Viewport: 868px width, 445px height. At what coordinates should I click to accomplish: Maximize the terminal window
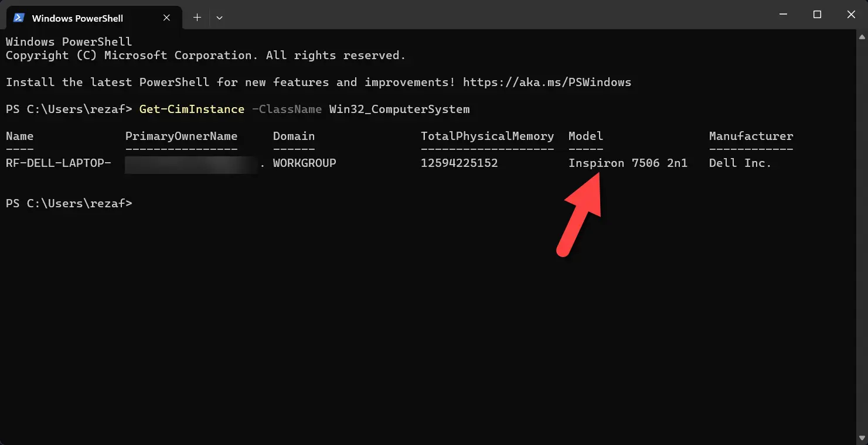click(817, 15)
